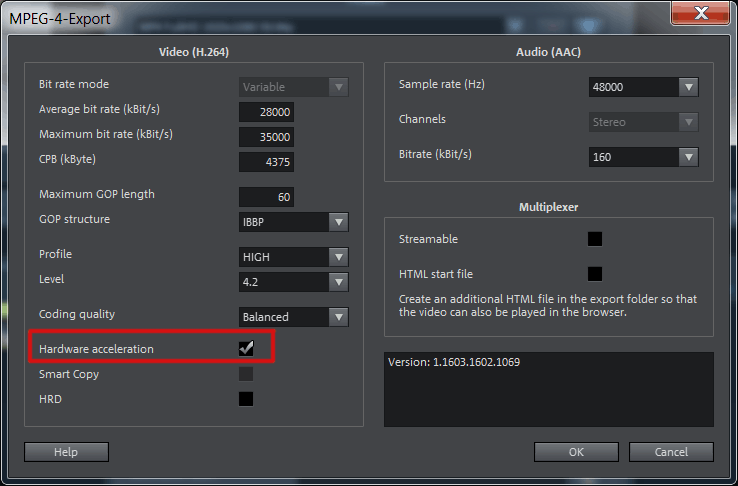
Task: Click the MPEG-4-Export title text
Action: 60,19
